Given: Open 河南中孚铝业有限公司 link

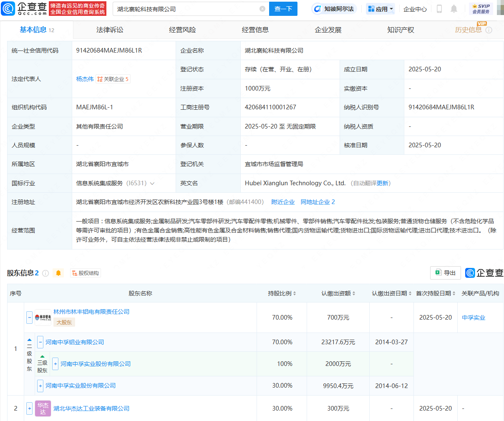Looking at the screenshot, I should point(75,342).
